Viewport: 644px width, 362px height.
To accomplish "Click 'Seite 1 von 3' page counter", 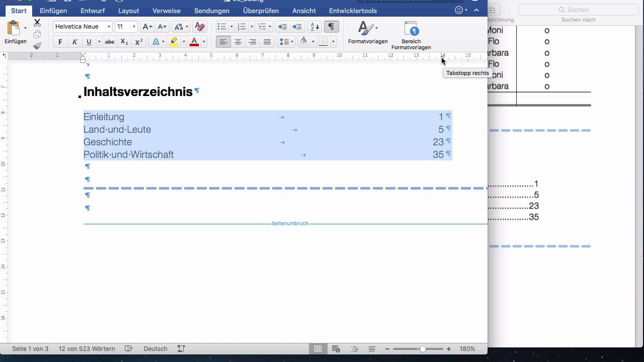I will click(x=30, y=349).
